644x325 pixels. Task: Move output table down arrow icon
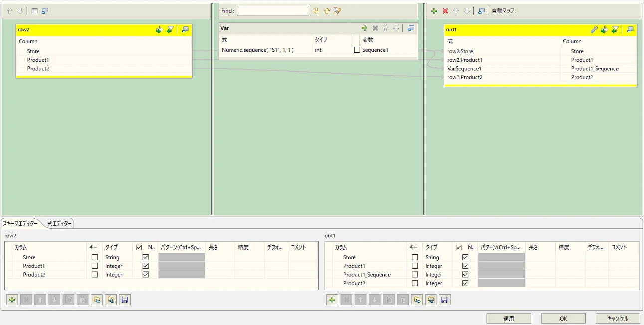[x=467, y=11]
